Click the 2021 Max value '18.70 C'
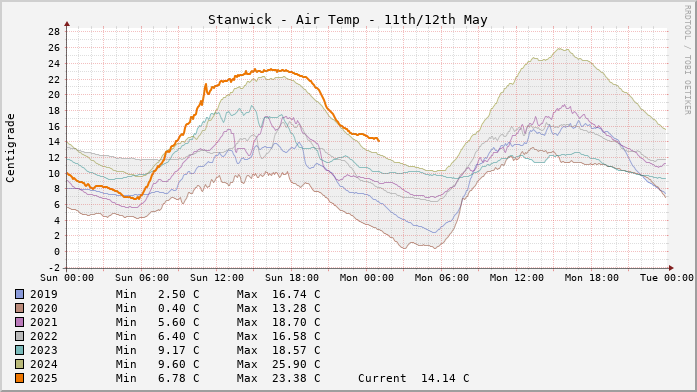The height and width of the screenshot is (392, 697). (x=296, y=322)
